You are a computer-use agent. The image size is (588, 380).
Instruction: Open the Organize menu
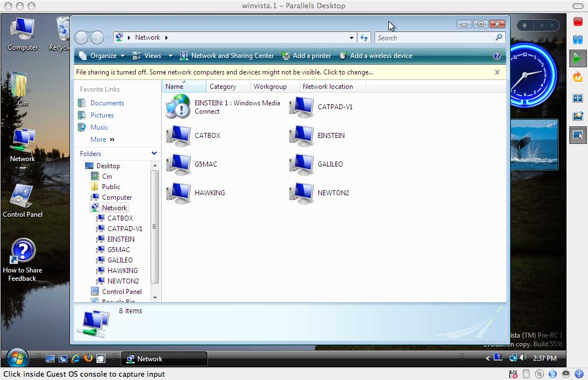pyautogui.click(x=101, y=56)
